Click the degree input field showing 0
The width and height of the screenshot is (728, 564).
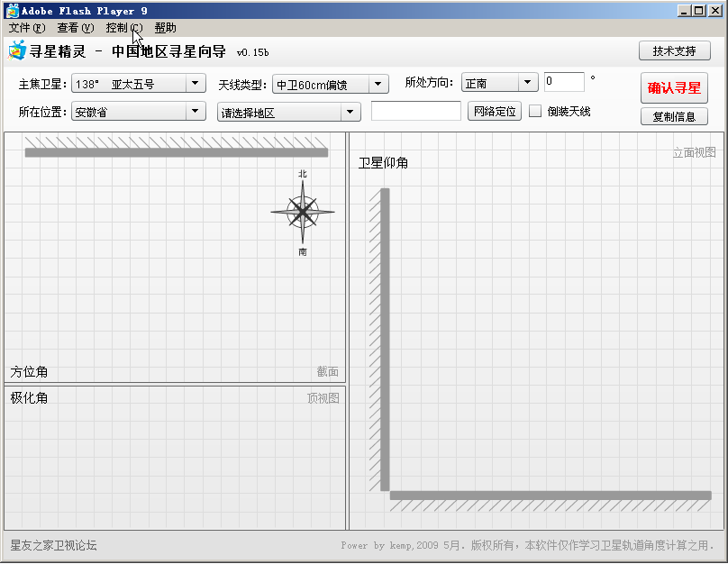click(x=564, y=83)
